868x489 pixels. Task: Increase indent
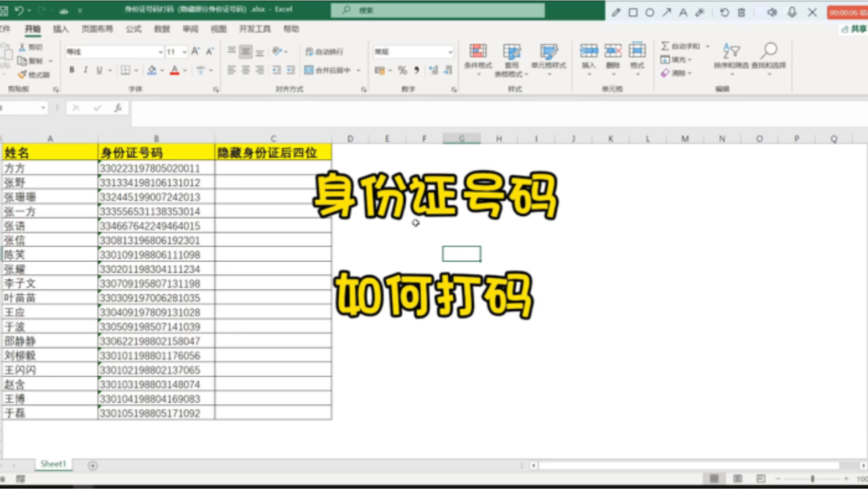[x=291, y=70]
